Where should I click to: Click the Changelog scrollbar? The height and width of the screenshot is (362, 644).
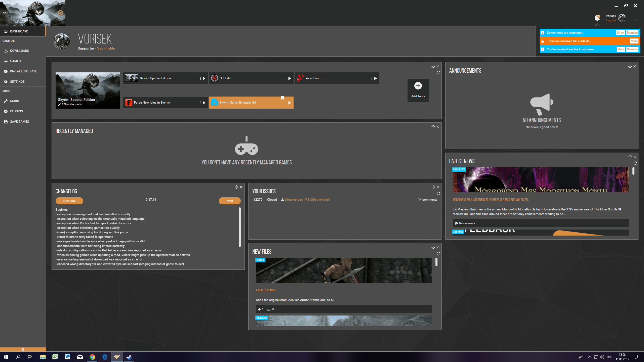(x=239, y=227)
